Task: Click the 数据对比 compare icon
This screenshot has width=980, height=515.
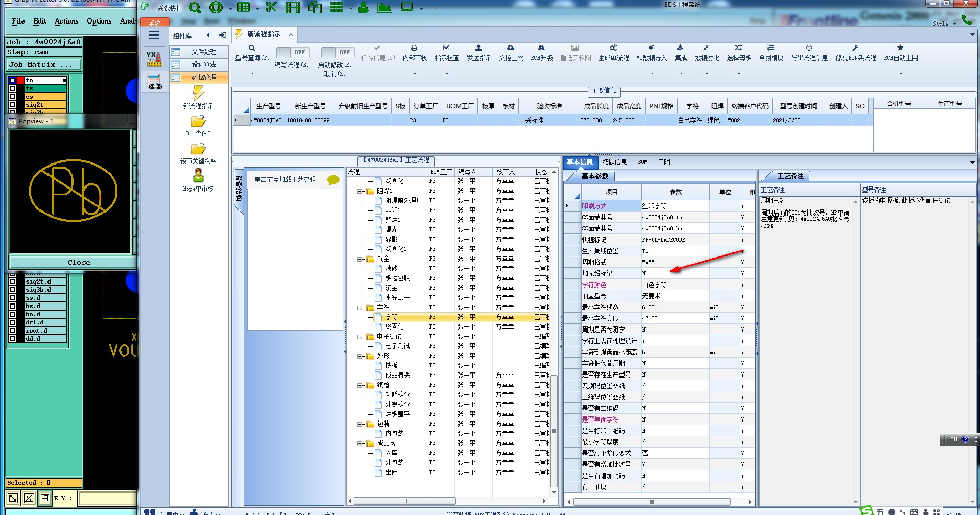Action: tap(706, 48)
